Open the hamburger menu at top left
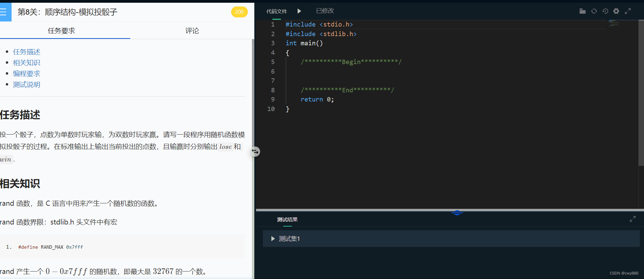 coord(3,12)
